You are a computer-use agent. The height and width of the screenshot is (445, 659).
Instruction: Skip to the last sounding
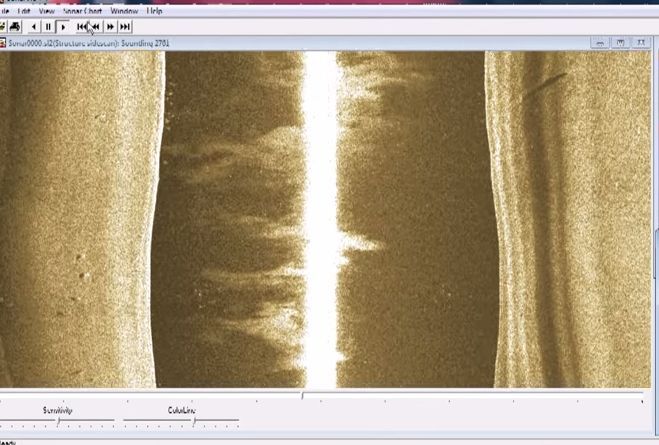coord(125,27)
